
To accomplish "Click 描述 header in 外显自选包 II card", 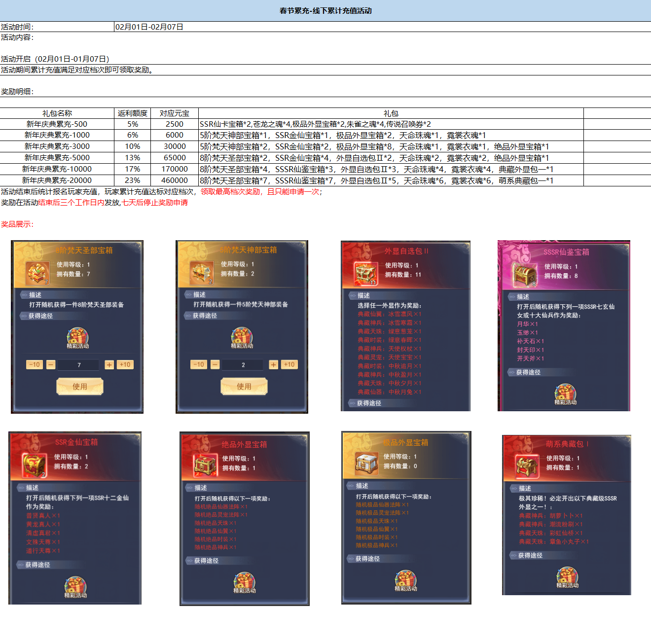I will click(363, 295).
